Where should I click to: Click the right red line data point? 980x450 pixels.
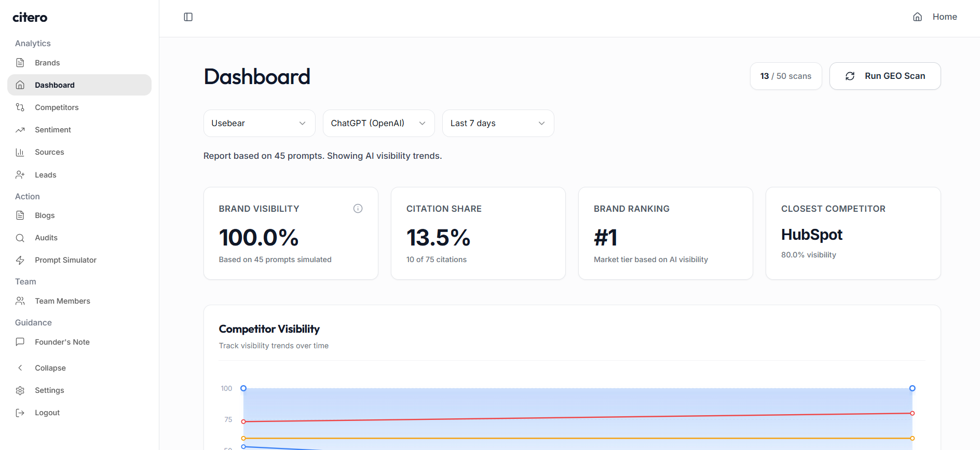[x=913, y=413]
